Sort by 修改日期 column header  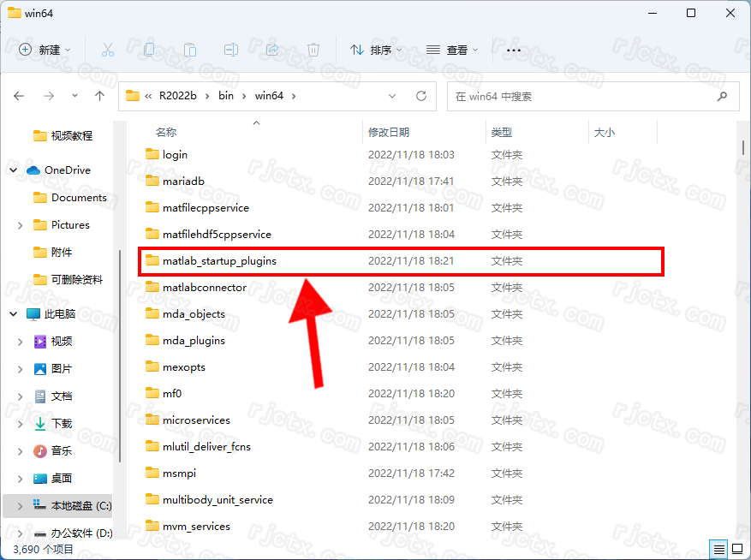[x=389, y=133]
